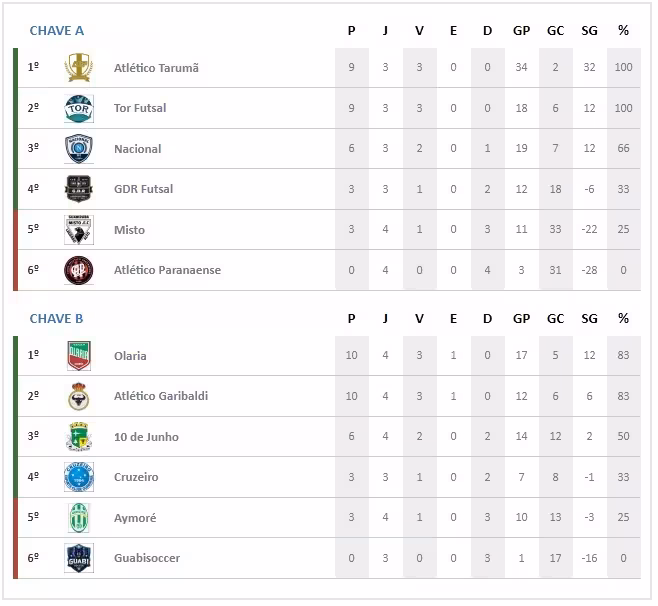Viewport: 658px width, 606px height.
Task: Click the Olaria team crest
Action: pyautogui.click(x=78, y=356)
